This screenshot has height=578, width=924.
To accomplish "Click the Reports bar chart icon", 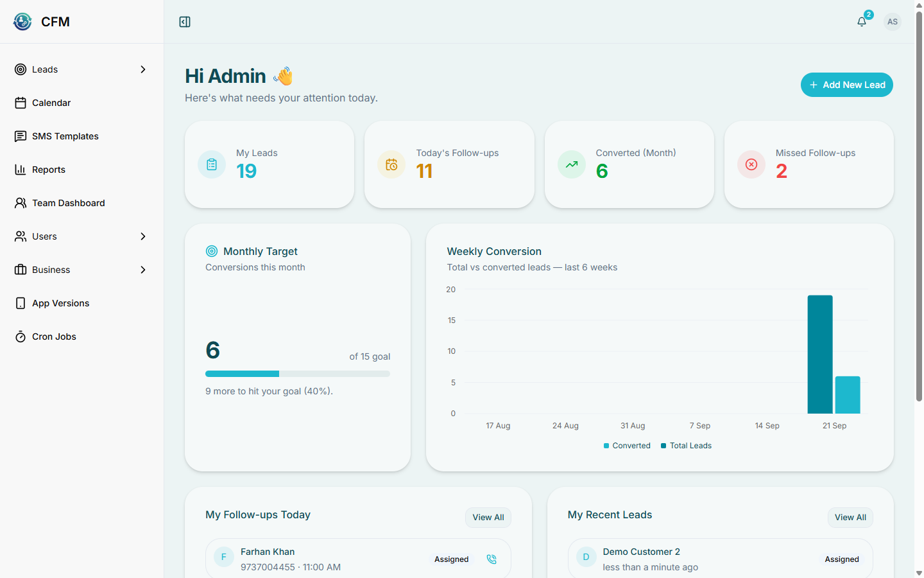I will pyautogui.click(x=21, y=170).
